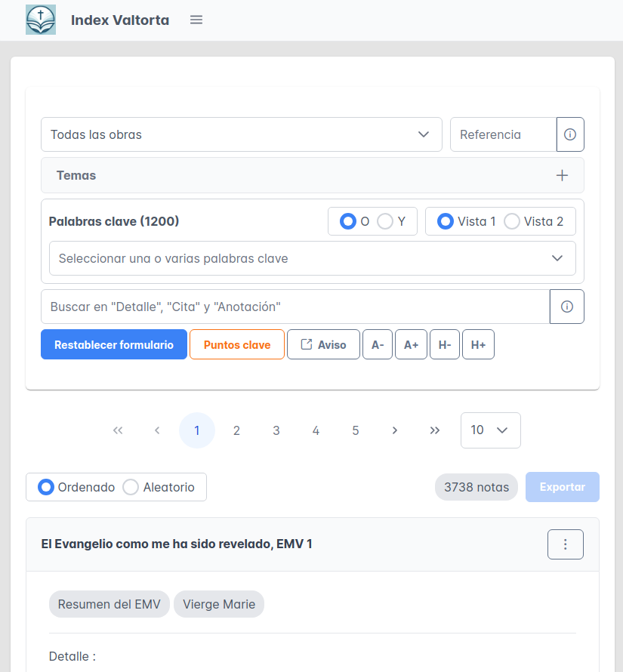The height and width of the screenshot is (672, 623).
Task: Click the Puntos clave button
Action: coord(237,344)
